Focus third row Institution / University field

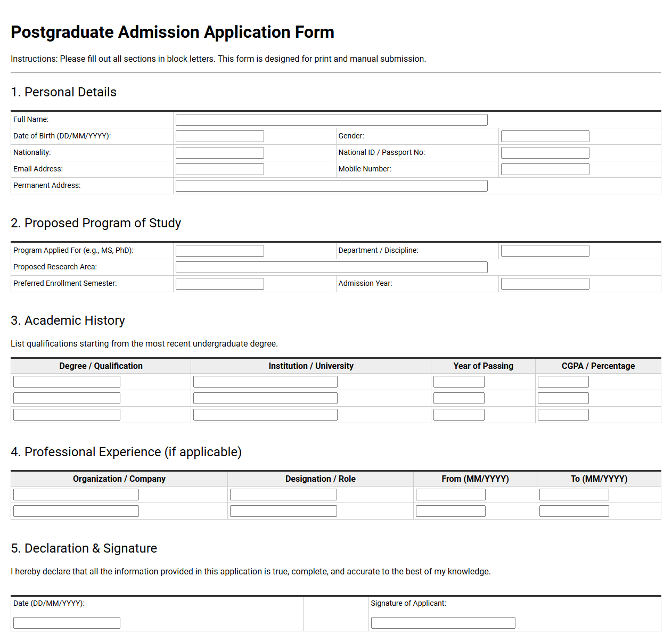(x=265, y=415)
